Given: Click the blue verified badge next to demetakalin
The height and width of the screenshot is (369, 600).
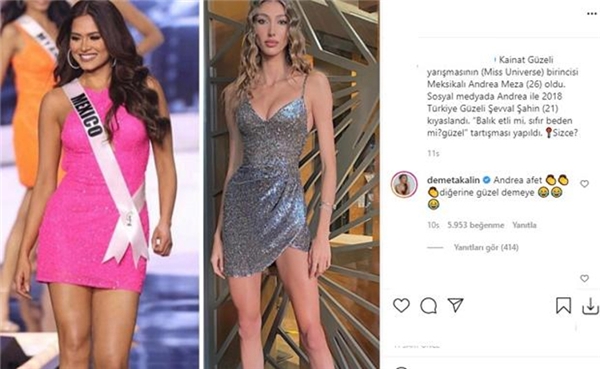Looking at the screenshot, I should 486,180.
